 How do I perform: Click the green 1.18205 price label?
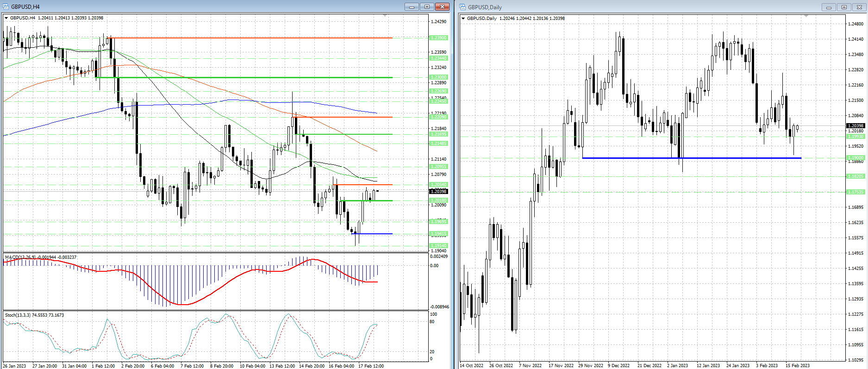click(856, 176)
